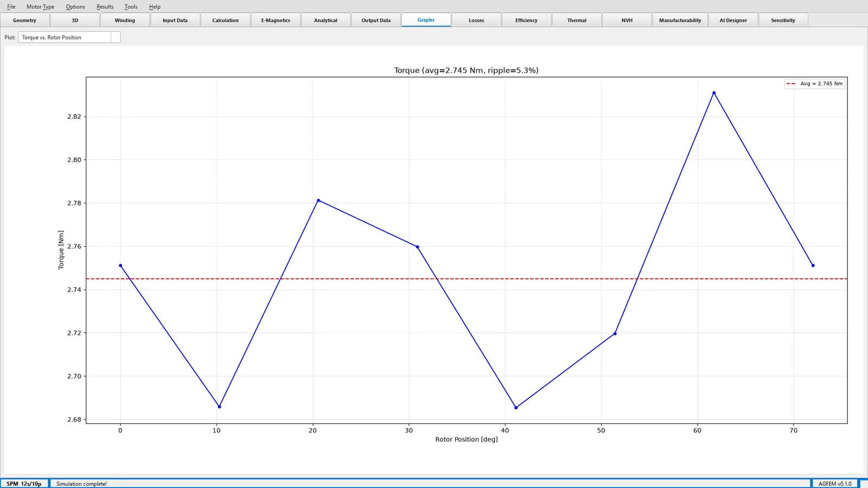The height and width of the screenshot is (488, 868).
Task: Click the 'SPM 12s/10p' status bar entry
Action: pos(24,484)
